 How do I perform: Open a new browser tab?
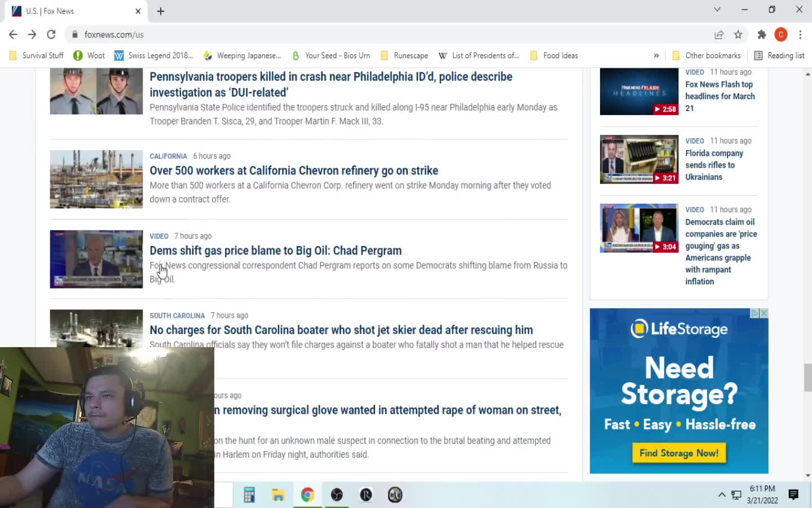coord(161,11)
